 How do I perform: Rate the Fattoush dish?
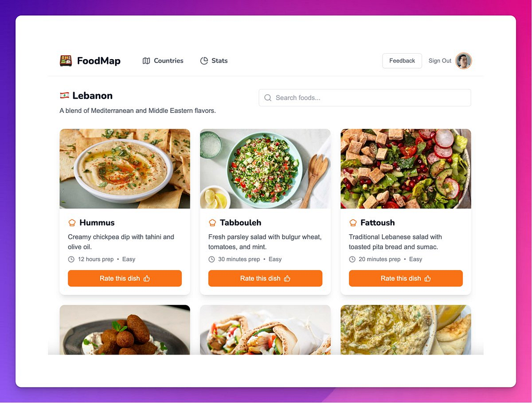[406, 278]
